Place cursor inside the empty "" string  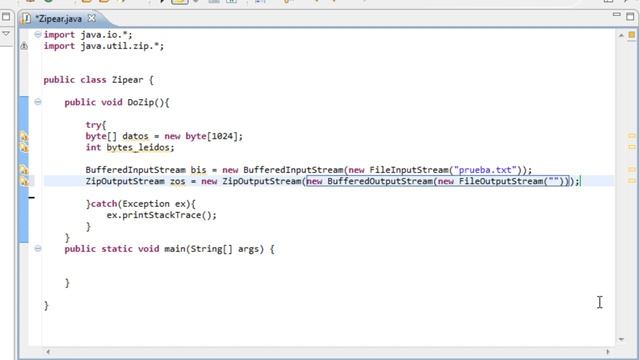[553, 181]
